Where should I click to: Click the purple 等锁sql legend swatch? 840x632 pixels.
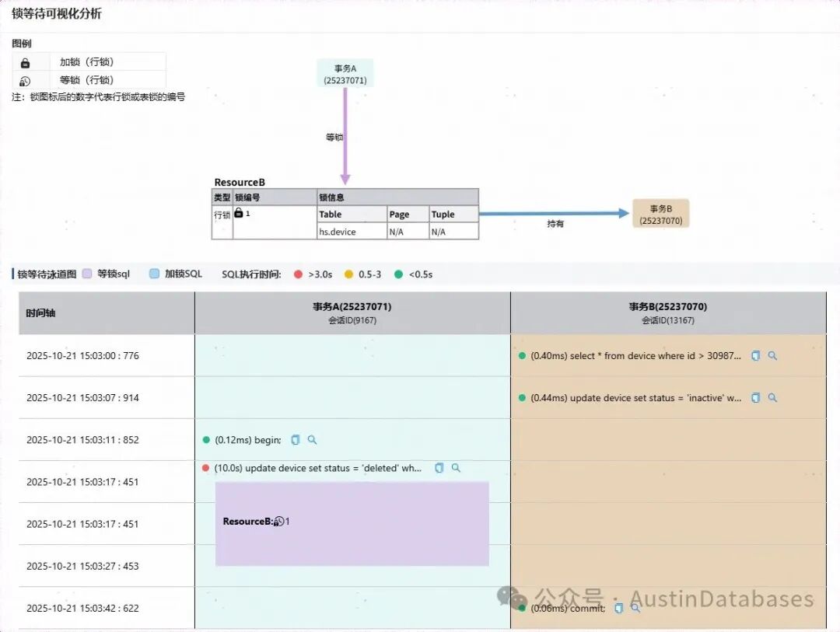(87, 274)
